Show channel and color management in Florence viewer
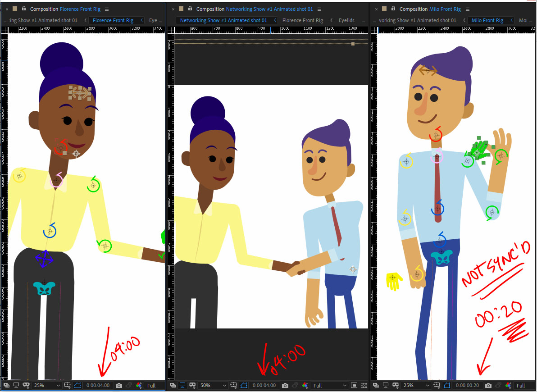This screenshot has width=537, height=392. 139,386
